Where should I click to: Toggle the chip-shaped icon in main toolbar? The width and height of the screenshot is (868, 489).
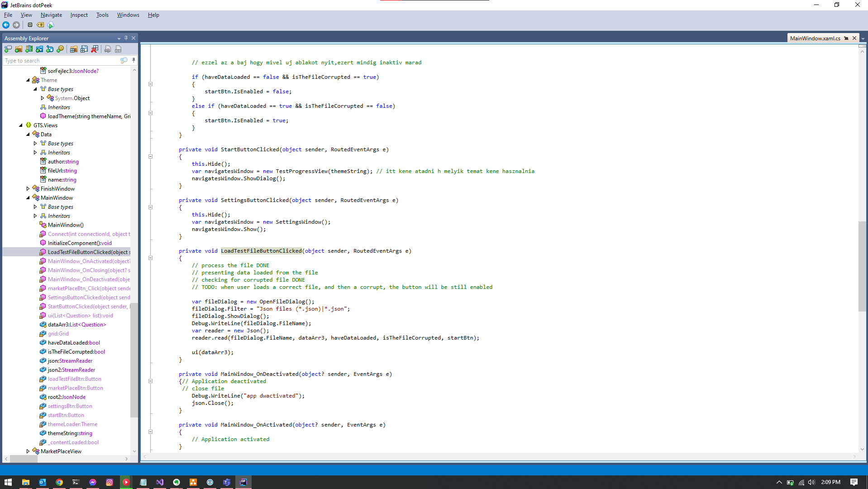coord(30,25)
